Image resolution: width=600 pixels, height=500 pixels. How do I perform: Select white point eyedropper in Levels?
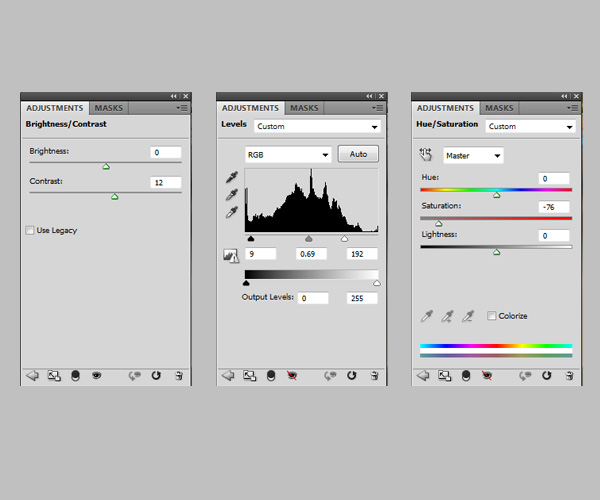[232, 212]
